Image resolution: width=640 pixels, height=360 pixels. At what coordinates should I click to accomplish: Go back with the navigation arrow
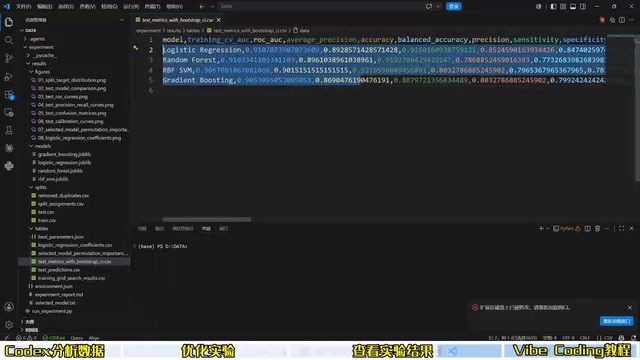(x=202, y=7)
